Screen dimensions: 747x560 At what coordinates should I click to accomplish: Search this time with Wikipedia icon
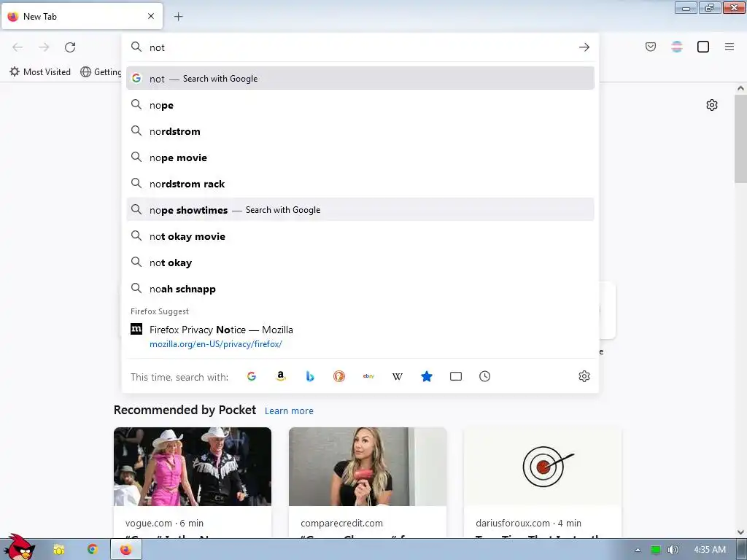coord(398,377)
